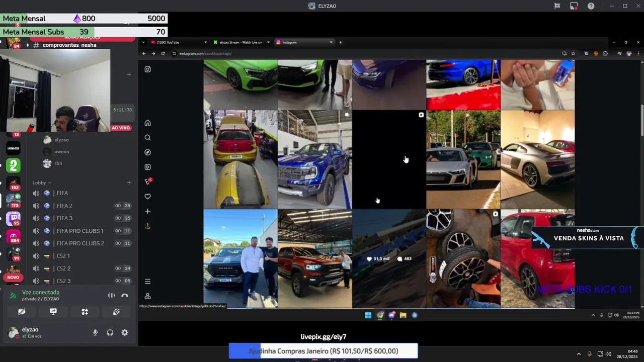Create a channel in the Lobby category
This screenshot has height=362, width=644.
point(129,183)
